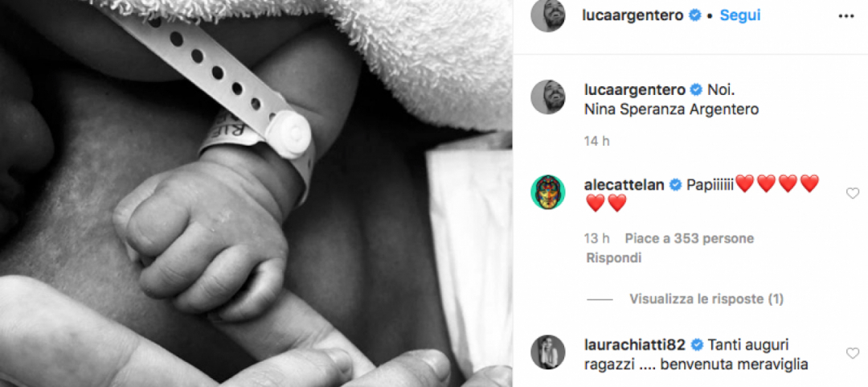This screenshot has height=387, width=868.
Task: Expand replies with Visualizza le risposte (1)
Action: (706, 299)
